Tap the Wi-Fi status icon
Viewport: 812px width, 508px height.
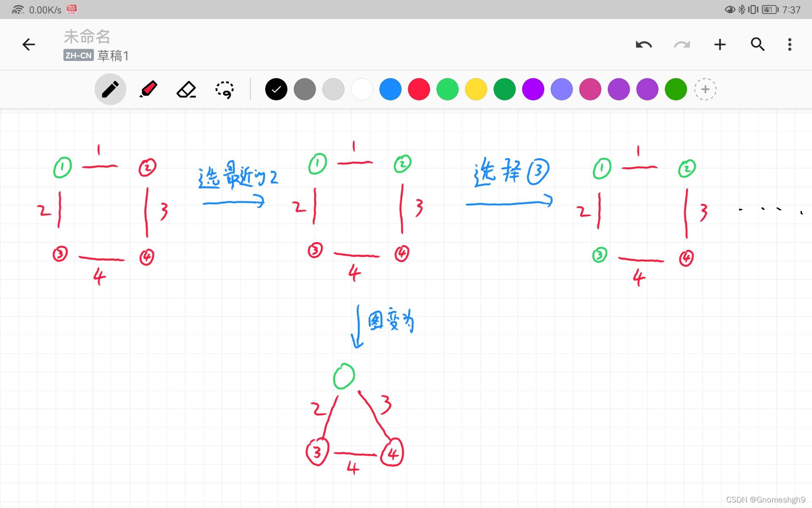18,9
